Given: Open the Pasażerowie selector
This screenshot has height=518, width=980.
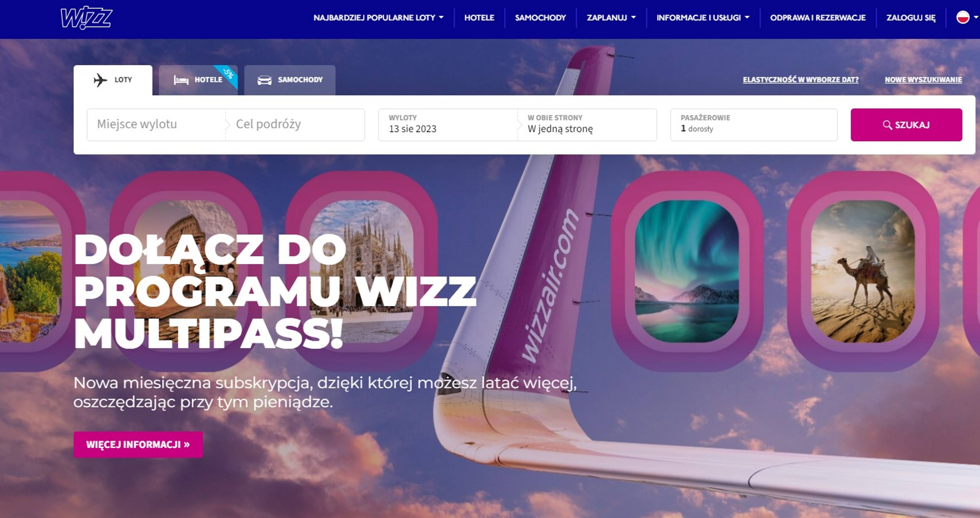Looking at the screenshot, I should [754, 125].
